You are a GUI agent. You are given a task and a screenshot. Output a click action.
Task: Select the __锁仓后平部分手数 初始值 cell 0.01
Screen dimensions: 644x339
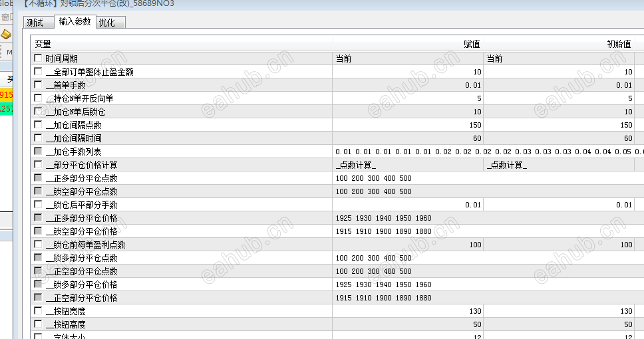click(559, 205)
